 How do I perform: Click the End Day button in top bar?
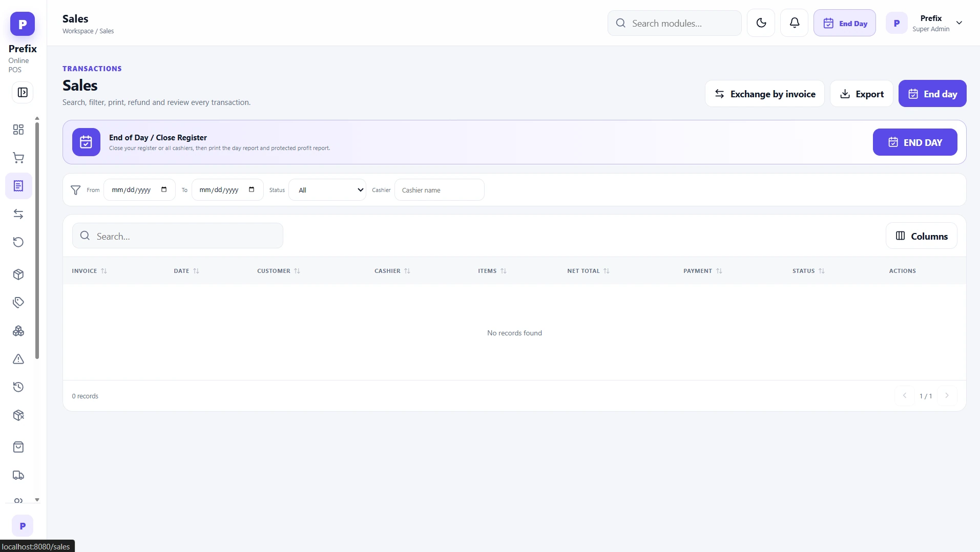click(844, 23)
